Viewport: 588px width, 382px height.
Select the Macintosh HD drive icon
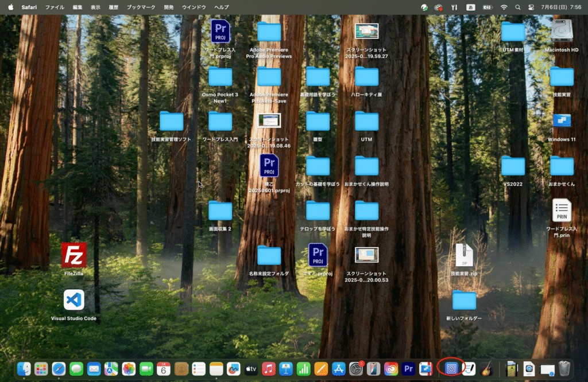tap(562, 32)
